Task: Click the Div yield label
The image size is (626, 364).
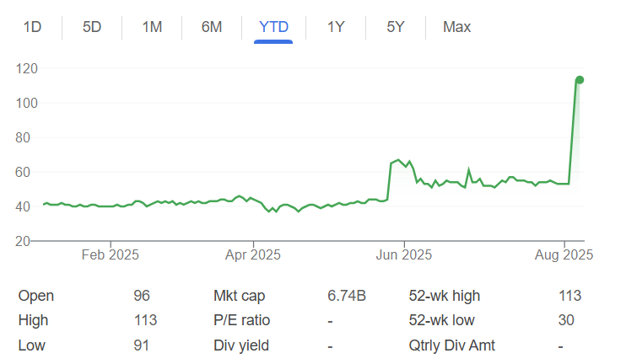Action: pyautogui.click(x=243, y=345)
